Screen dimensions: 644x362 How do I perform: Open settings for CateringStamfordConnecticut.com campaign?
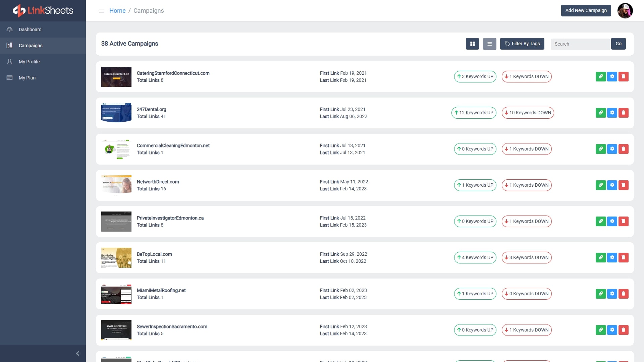click(x=612, y=76)
